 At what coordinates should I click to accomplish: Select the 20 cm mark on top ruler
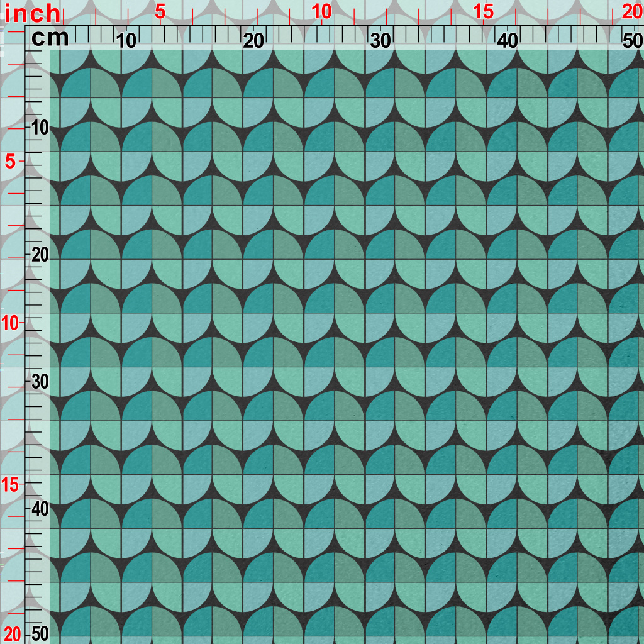(x=253, y=41)
